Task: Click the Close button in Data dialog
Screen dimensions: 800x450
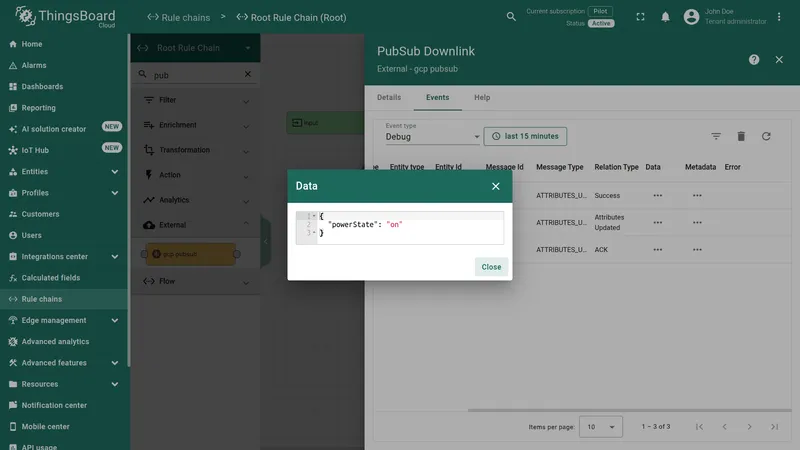Action: tap(491, 267)
